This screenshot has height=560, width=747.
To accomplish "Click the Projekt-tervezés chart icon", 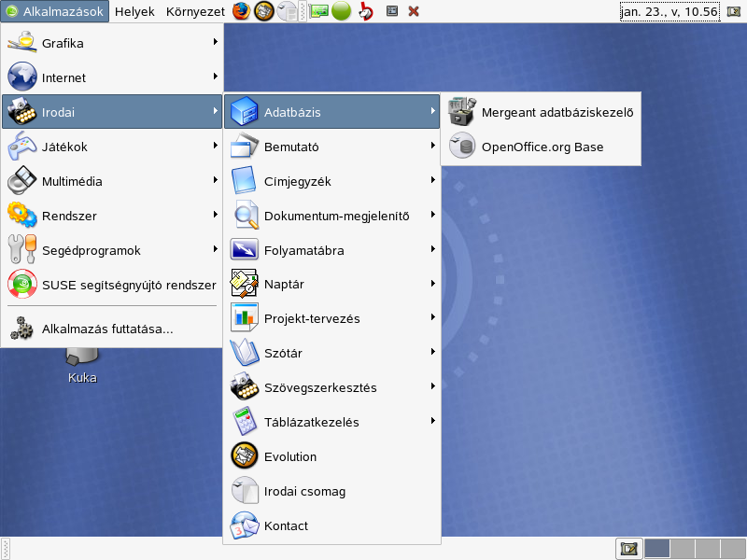I will pos(244,317).
